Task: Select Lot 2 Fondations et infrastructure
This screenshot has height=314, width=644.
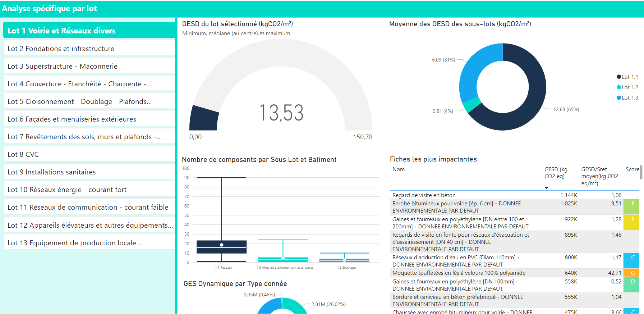Action: [89, 48]
